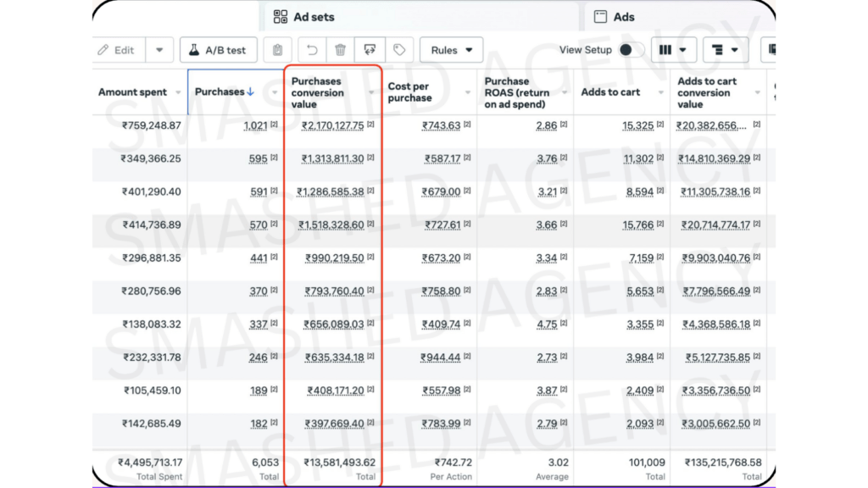This screenshot has height=488, width=868.
Task: Click the tag label icon
Action: 399,50
